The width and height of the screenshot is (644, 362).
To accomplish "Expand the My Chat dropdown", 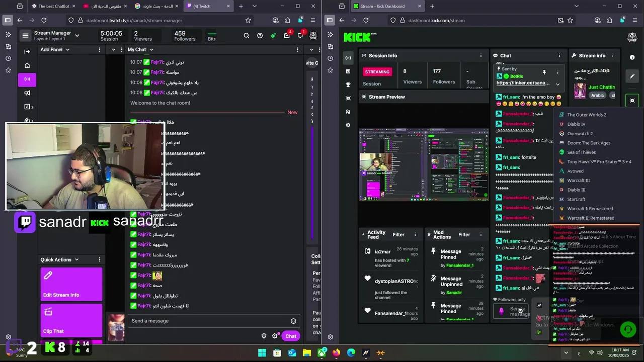I will 151,50.
